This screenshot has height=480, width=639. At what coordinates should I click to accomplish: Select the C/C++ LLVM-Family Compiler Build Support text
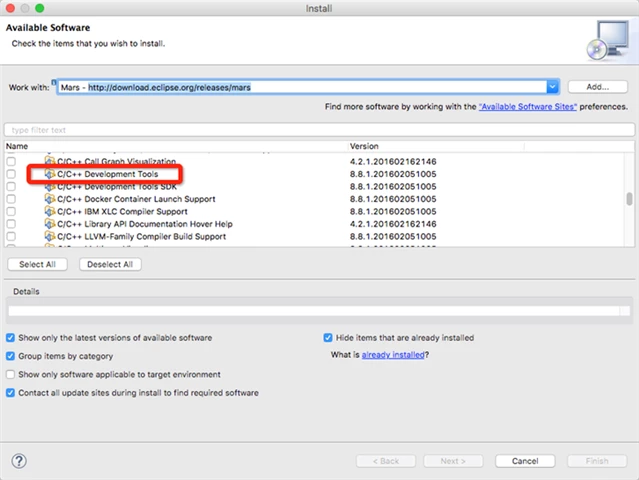pos(141,236)
